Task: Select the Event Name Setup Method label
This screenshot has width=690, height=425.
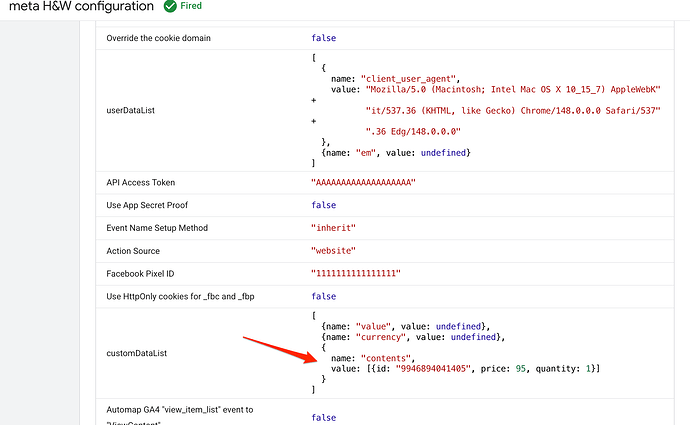Action: click(157, 228)
